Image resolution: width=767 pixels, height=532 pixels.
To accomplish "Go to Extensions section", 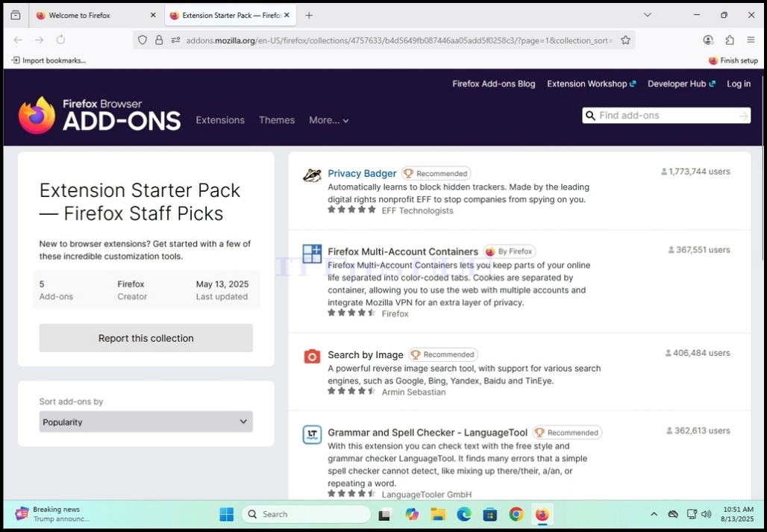I will point(220,120).
